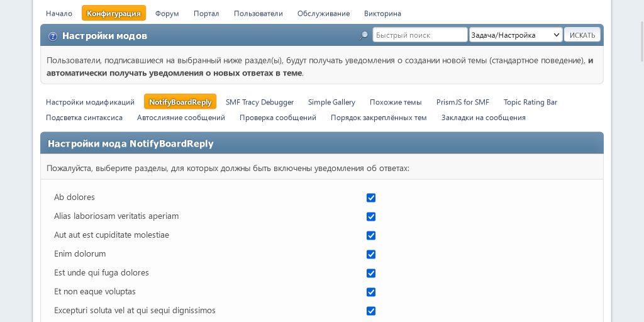
Task: Switch to Simple Gallery settings tab
Action: [331, 102]
